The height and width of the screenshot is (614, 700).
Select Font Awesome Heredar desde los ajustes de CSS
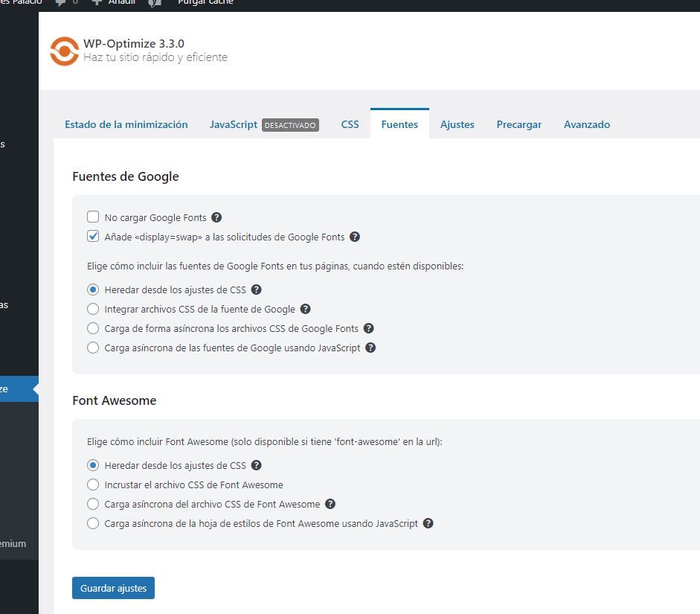[x=93, y=465]
